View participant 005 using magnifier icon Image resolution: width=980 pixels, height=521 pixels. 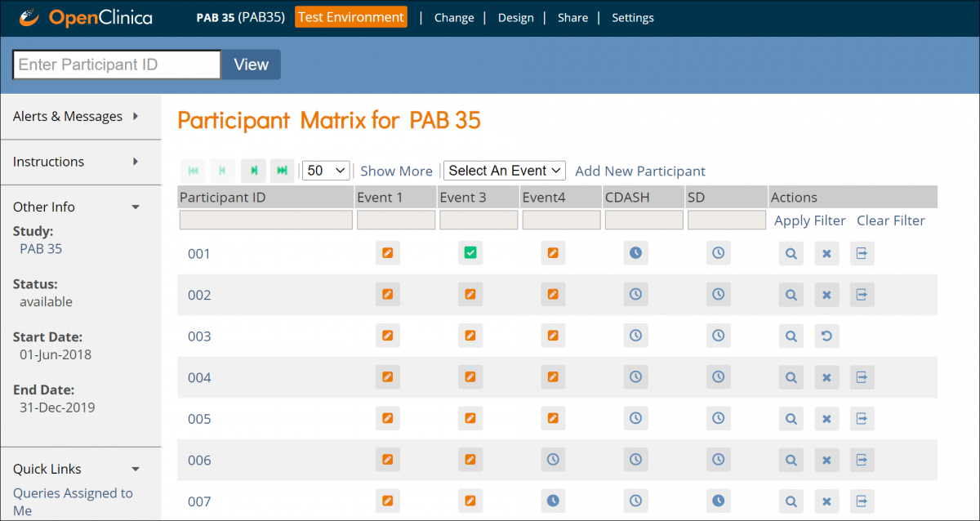[x=791, y=418]
